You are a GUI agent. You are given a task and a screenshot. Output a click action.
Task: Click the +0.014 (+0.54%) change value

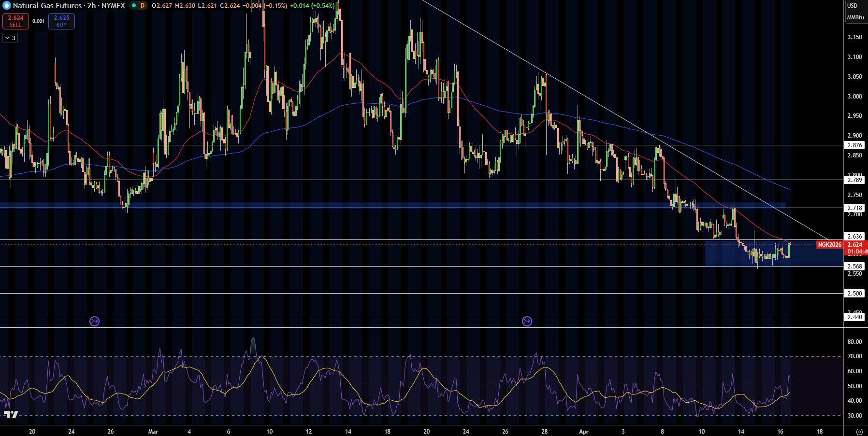tap(312, 6)
